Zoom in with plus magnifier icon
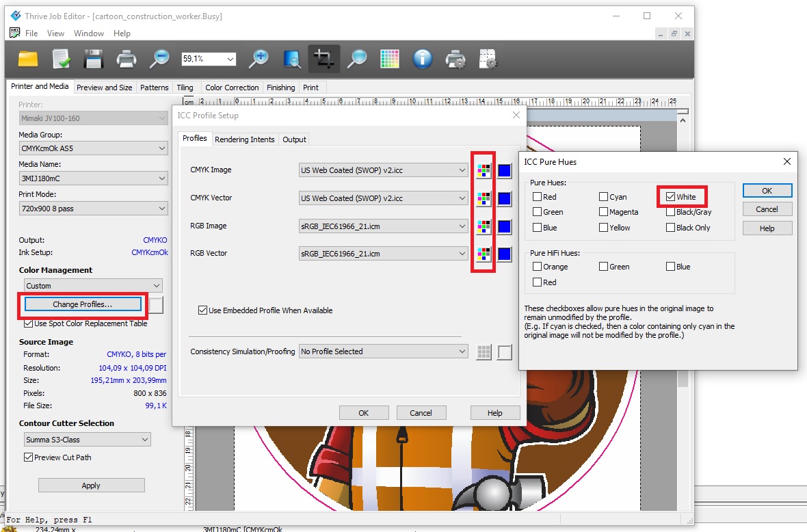Screen dimensions: 807x532 (259, 59)
